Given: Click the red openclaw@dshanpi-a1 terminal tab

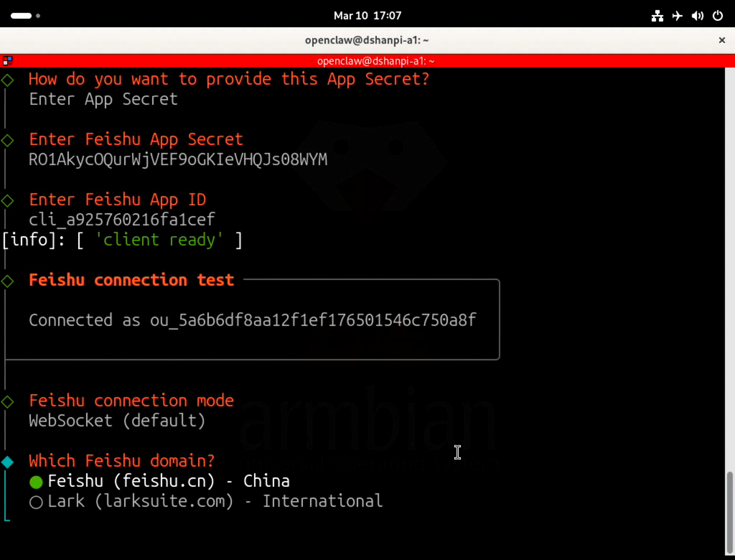Looking at the screenshot, I should click(x=375, y=61).
